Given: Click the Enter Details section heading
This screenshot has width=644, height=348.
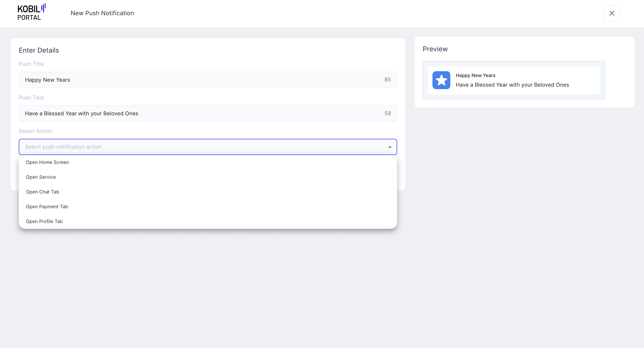Looking at the screenshot, I should point(39,50).
